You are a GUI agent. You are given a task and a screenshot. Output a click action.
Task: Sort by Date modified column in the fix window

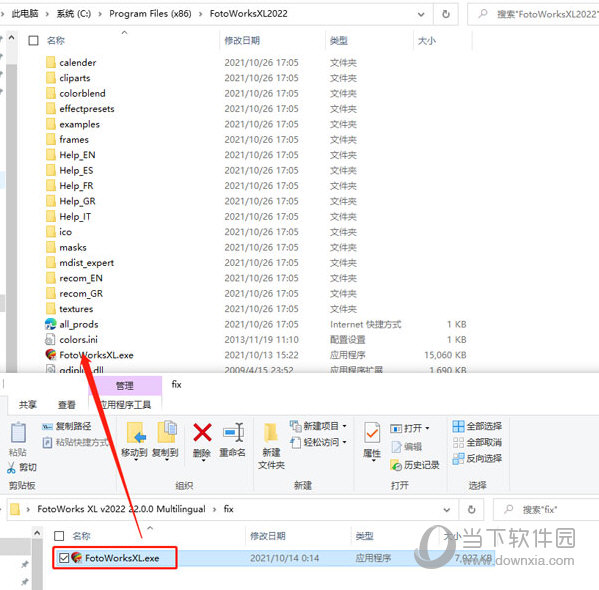click(x=268, y=536)
